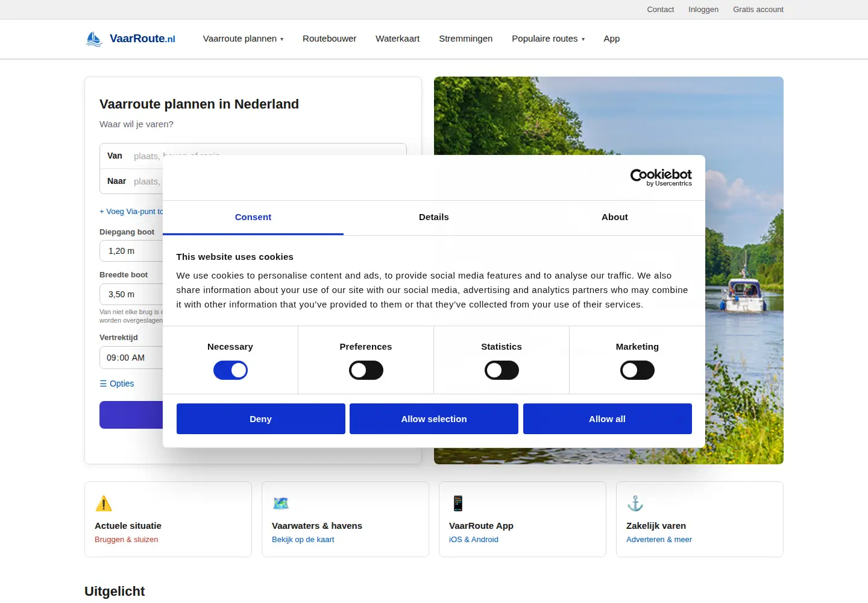This screenshot has width=868, height=603.
Task: Expand the Vaarroute plannen dropdown menu
Action: coord(243,39)
